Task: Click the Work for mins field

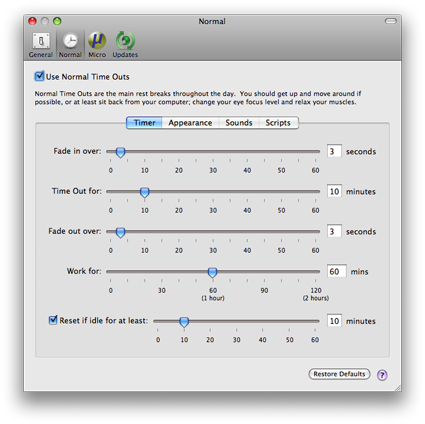Action: coord(336,271)
